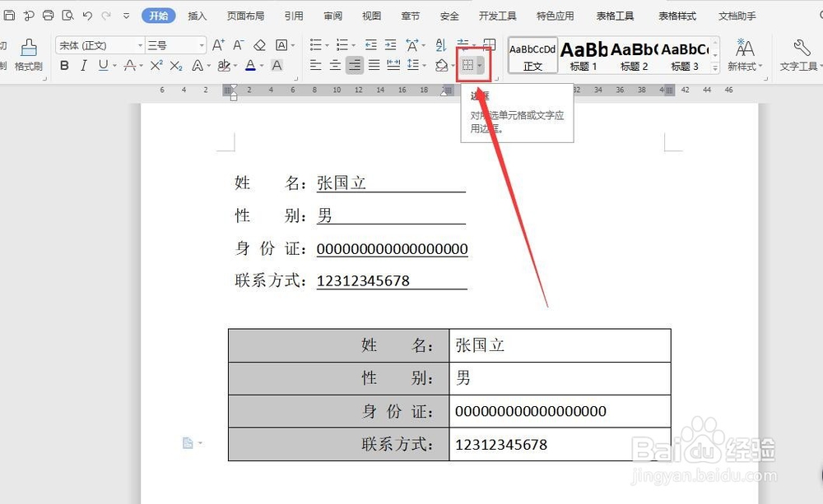Toggle distributed alignment
Viewport: 823px width, 504px height.
point(393,65)
